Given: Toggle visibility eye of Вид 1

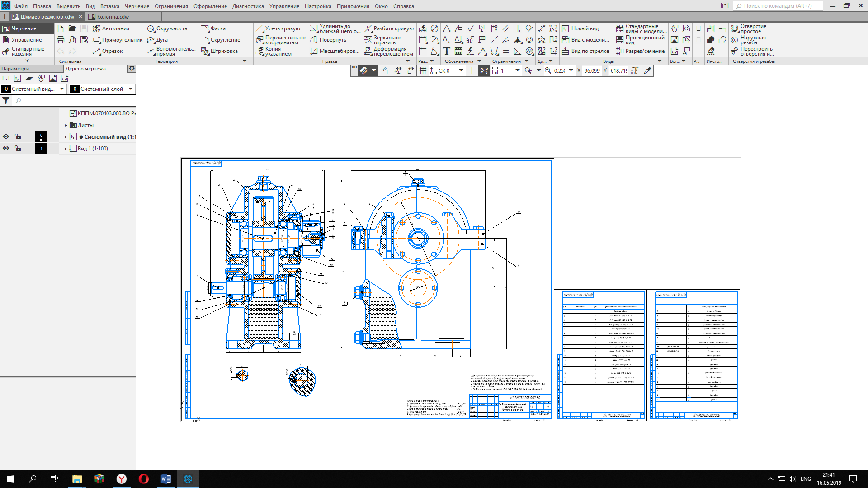Looking at the screenshot, I should (x=6, y=148).
